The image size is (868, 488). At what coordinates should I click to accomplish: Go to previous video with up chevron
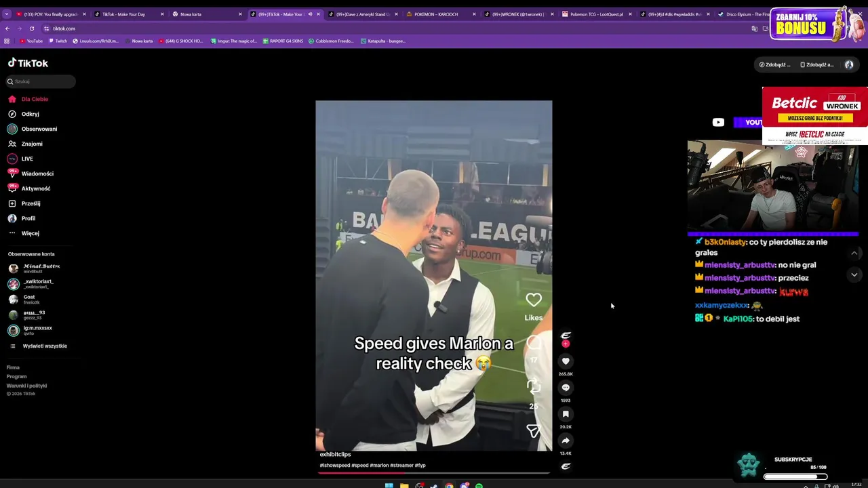tap(854, 253)
